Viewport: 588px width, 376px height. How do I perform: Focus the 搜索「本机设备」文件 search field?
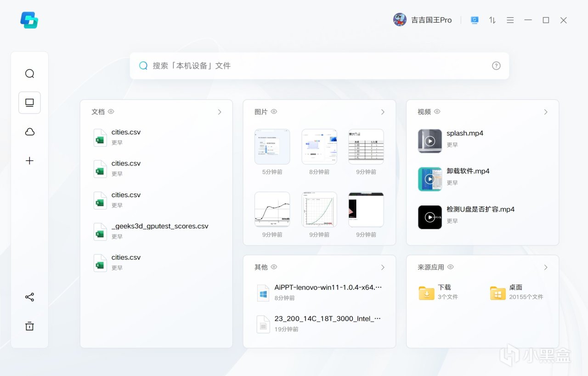tap(319, 66)
